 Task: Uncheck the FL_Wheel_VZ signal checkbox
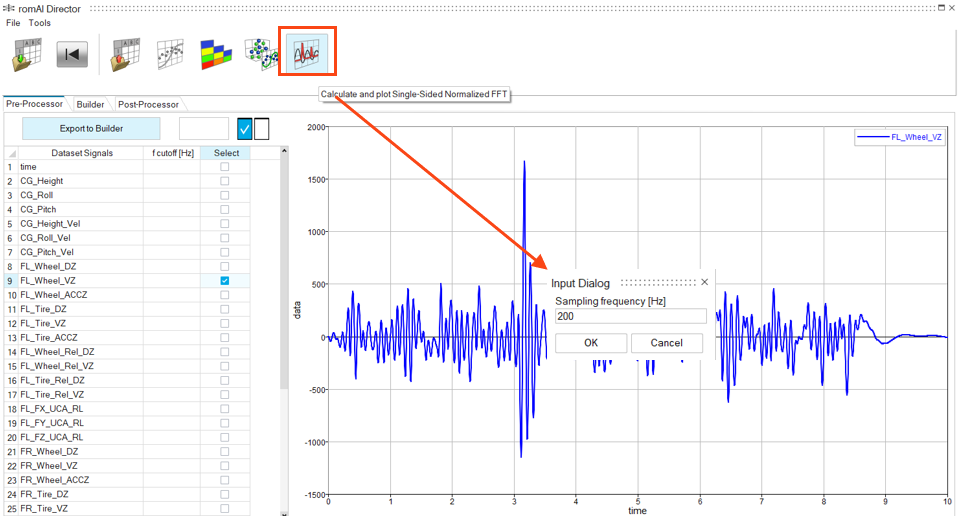click(x=224, y=281)
